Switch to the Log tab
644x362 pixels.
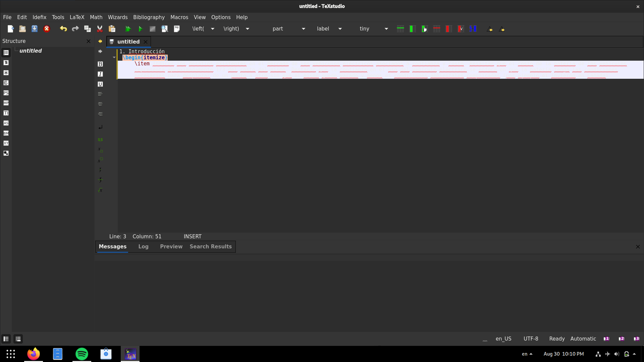(143, 246)
